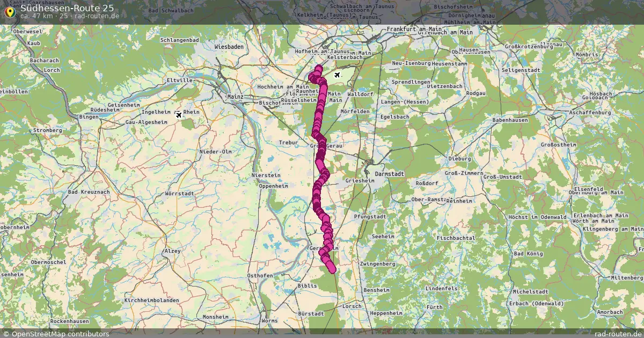
Task: Click the Eltville town label
Action: [x=180, y=80]
